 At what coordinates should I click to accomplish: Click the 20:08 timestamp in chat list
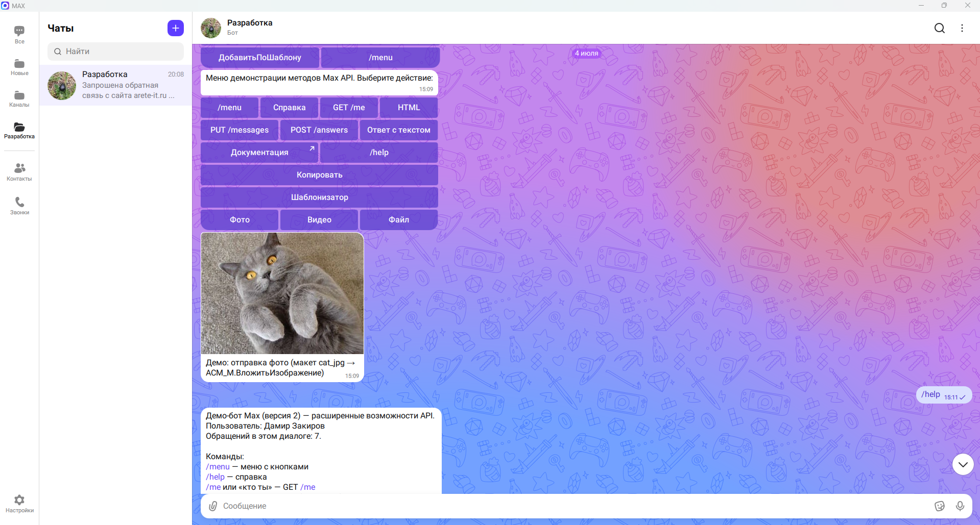coord(176,74)
